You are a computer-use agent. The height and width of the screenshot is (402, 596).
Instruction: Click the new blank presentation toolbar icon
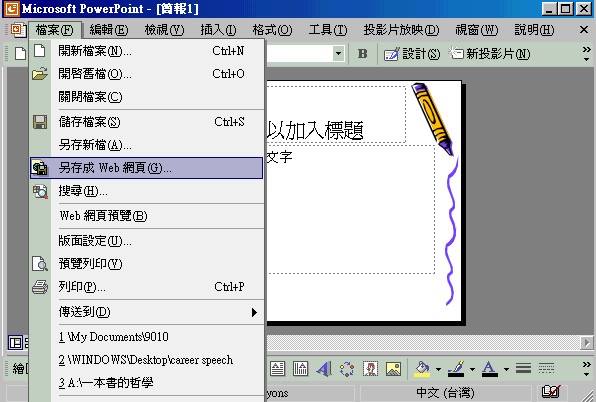point(20,54)
